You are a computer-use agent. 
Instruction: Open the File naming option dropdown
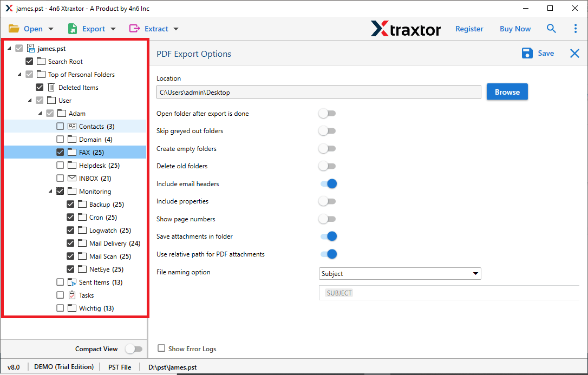400,274
